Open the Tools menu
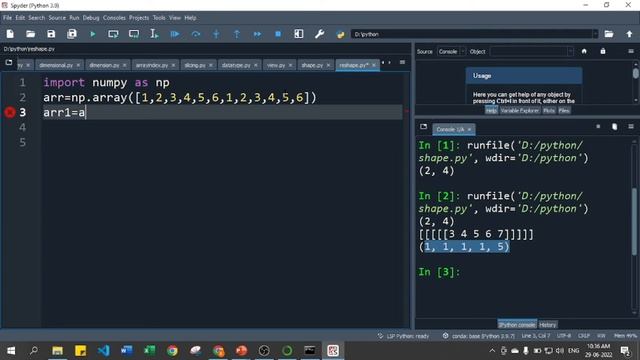Screen dimensions: 640x360 tap(159, 18)
